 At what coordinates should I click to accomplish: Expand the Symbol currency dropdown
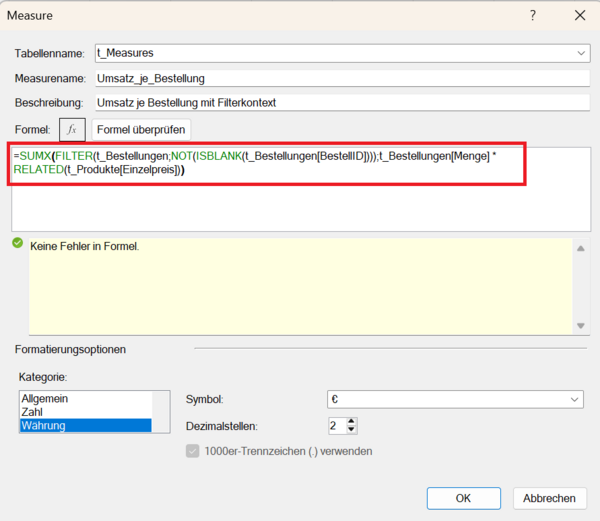click(x=575, y=400)
